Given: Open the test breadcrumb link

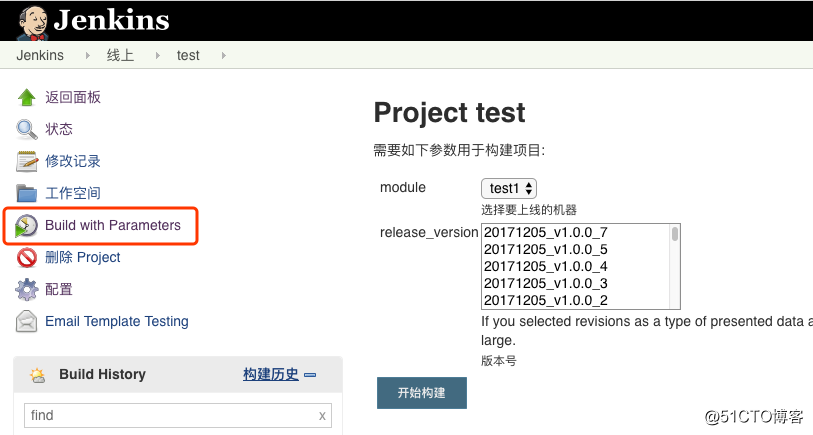Looking at the screenshot, I should click(188, 55).
